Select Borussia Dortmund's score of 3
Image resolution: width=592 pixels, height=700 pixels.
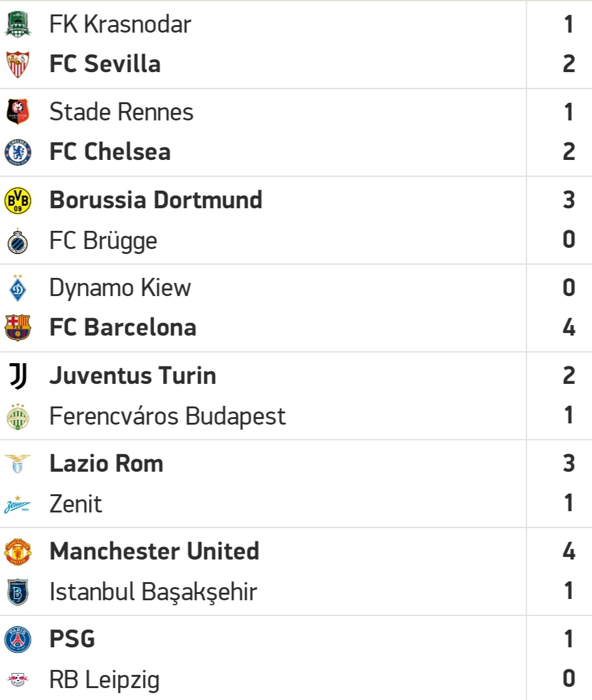click(x=569, y=199)
